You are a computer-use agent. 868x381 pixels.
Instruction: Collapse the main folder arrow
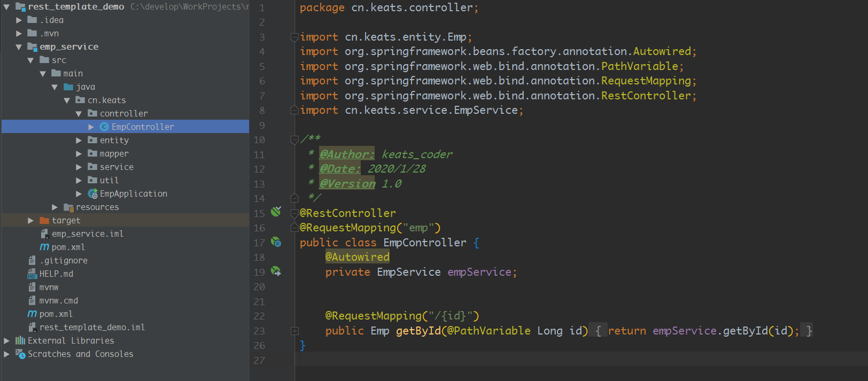pyautogui.click(x=43, y=74)
